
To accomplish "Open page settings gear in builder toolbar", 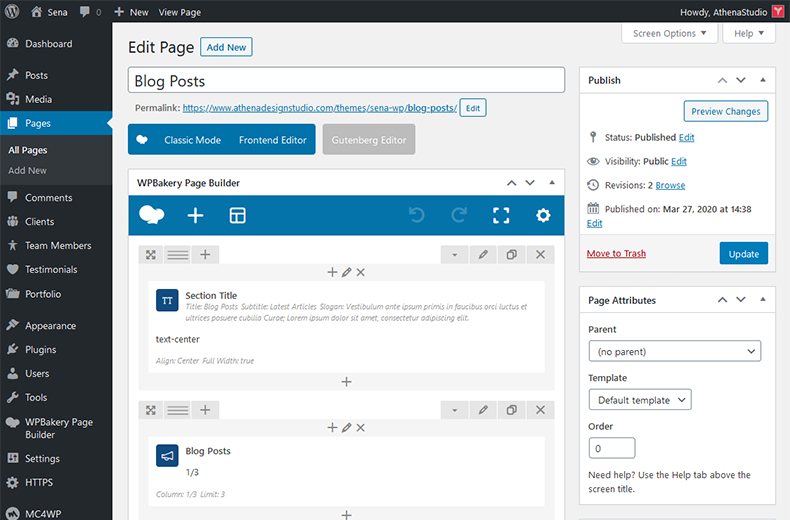I will click(543, 216).
